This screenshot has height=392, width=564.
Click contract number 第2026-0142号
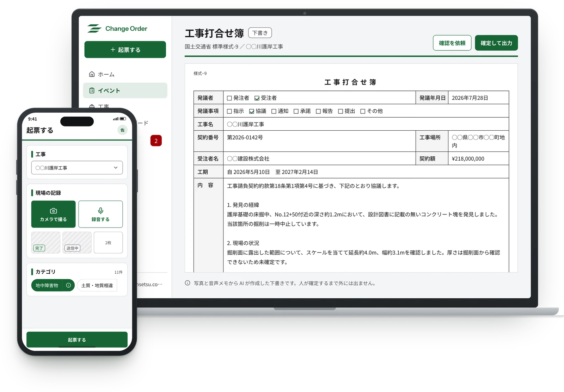tap(245, 137)
